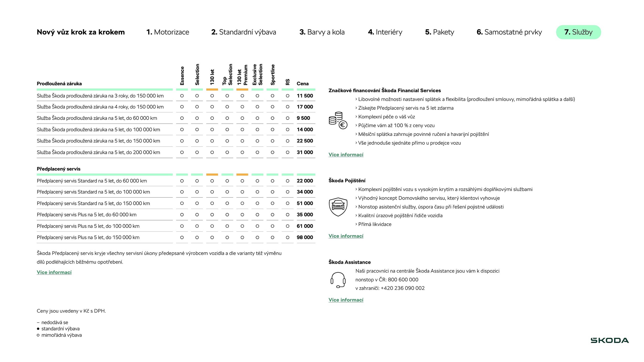Select the Essence circle for 3-year warranty

coord(182,96)
